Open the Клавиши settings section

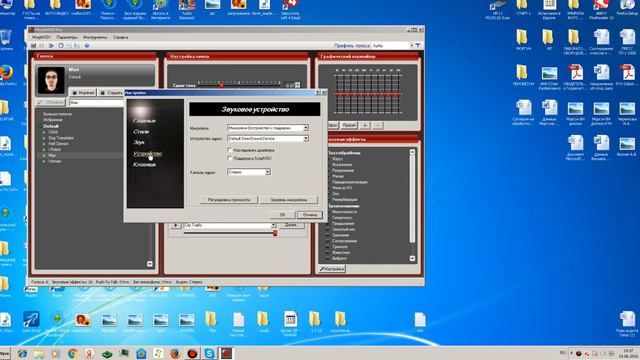click(x=144, y=164)
